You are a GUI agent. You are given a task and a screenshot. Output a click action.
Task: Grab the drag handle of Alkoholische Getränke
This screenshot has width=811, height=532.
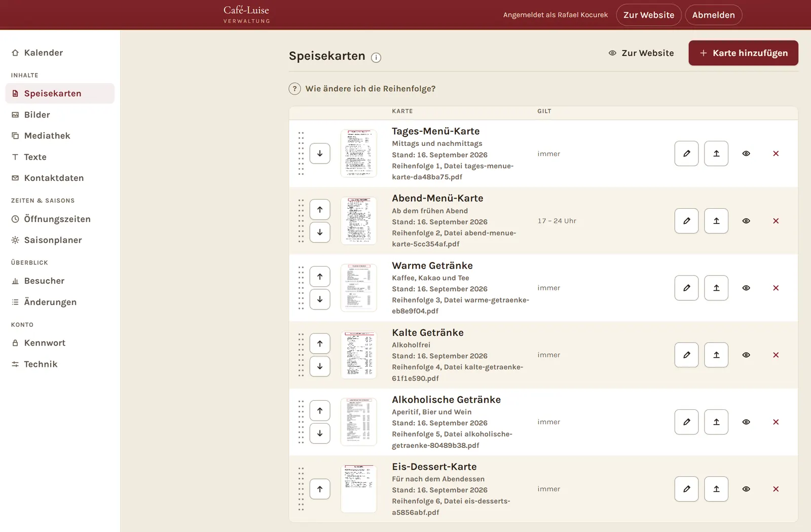(301, 422)
